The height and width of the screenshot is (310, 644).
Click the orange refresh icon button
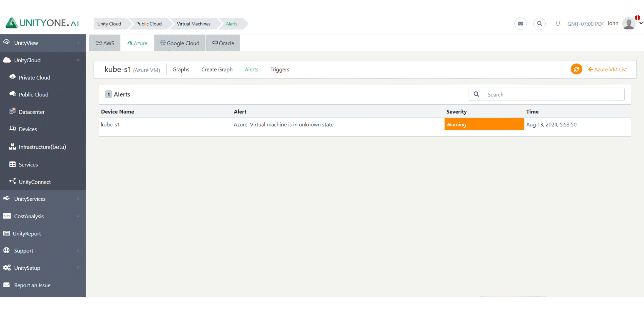[x=576, y=69]
